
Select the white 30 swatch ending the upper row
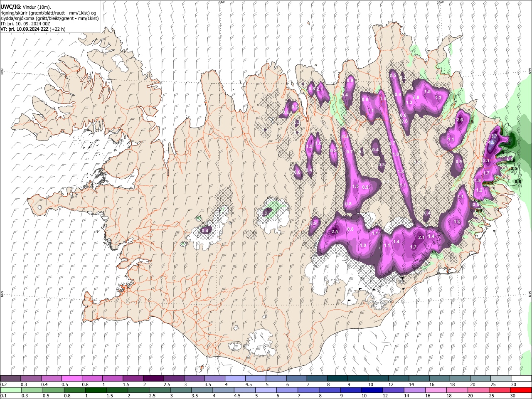521,379
